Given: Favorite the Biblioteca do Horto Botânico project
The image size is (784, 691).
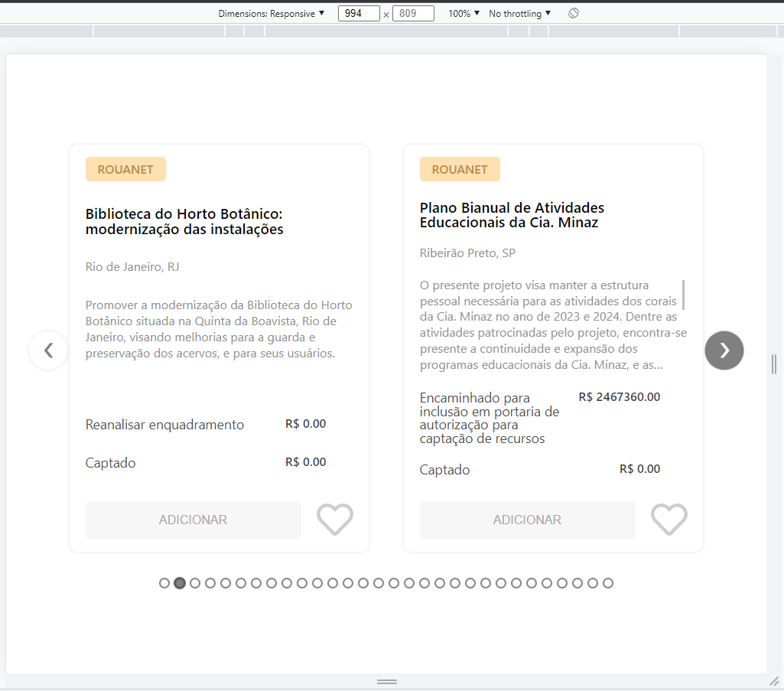Looking at the screenshot, I should click(334, 519).
